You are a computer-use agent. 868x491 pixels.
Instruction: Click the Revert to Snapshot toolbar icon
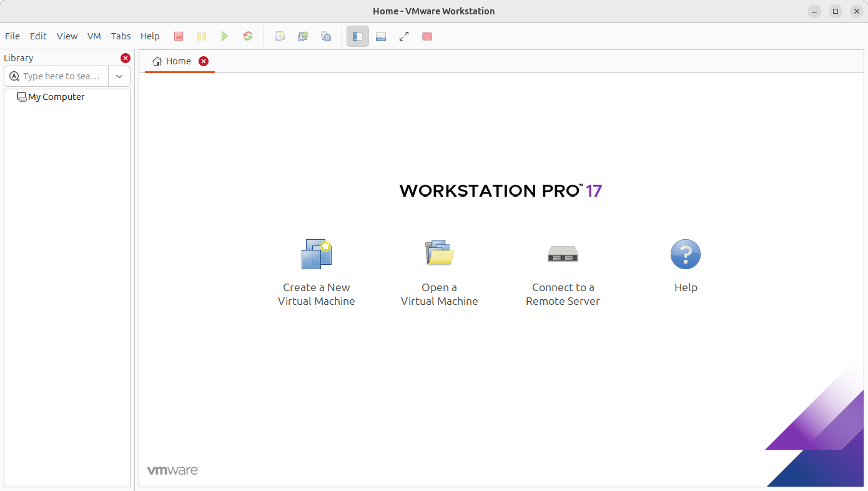303,36
